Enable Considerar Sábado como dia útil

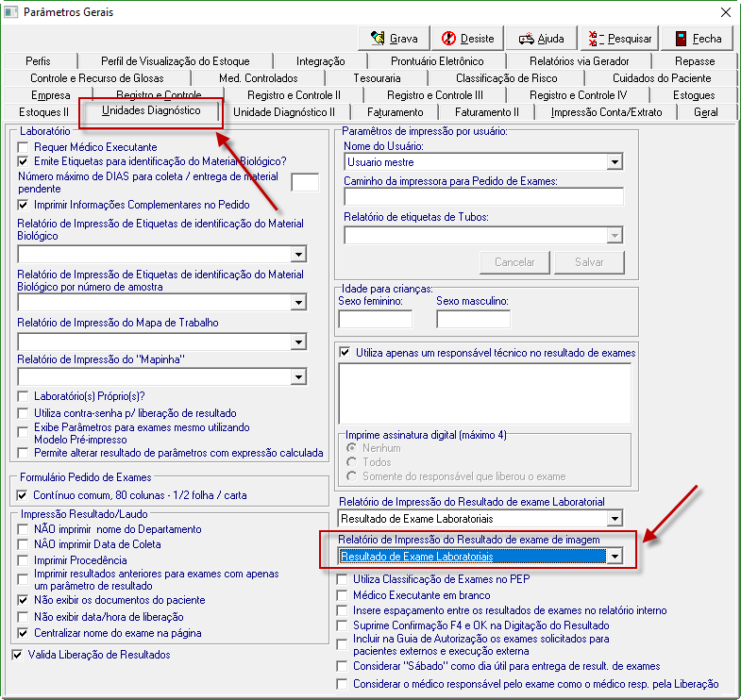[342, 666]
